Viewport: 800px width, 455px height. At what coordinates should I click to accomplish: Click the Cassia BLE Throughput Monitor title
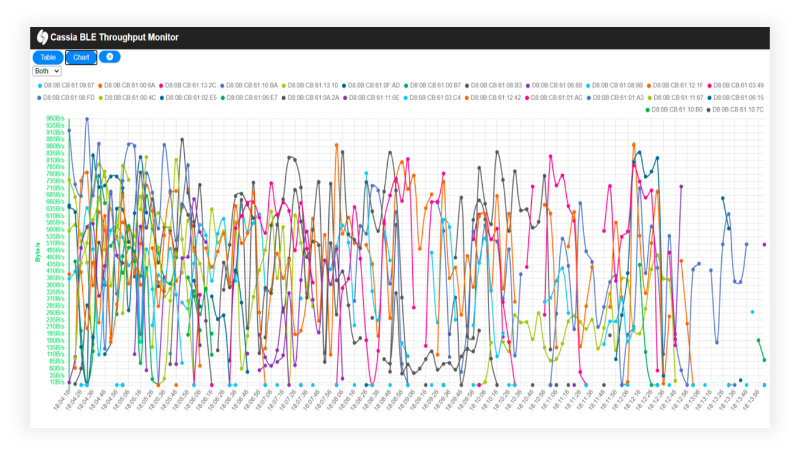coord(115,37)
